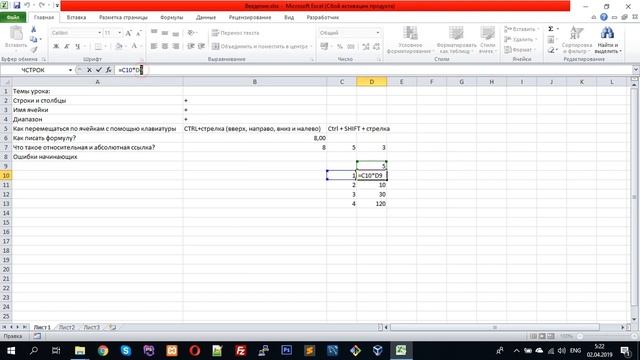The width and height of the screenshot is (640, 360).
Task: Switch to the Лист3 sheet tab
Action: [x=91, y=327]
